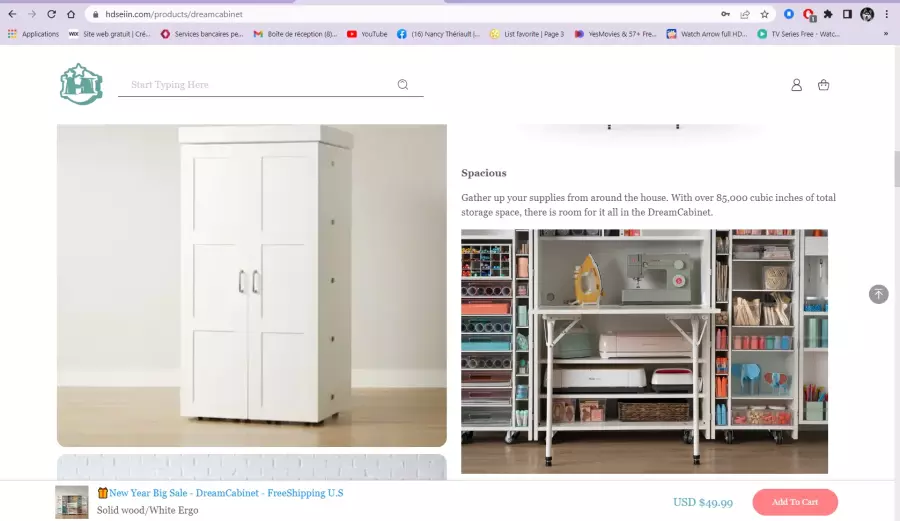The height and width of the screenshot is (521, 900).
Task: Click the browser address bar URL
Action: (174, 14)
